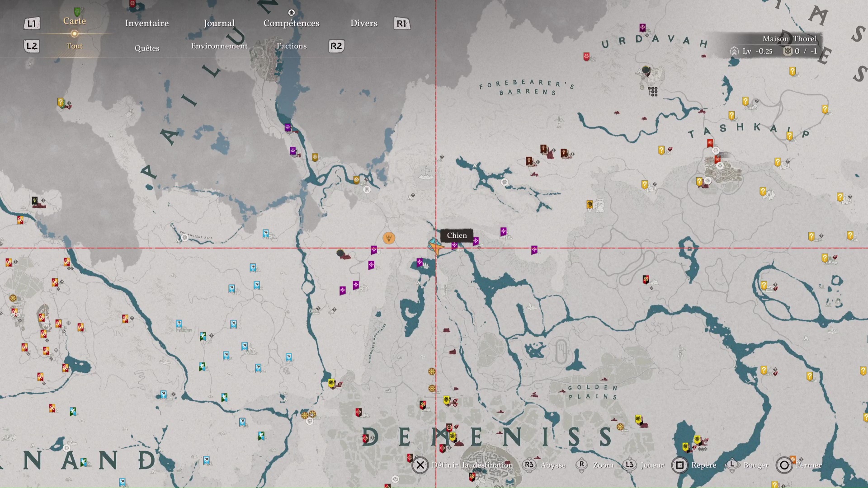Click the purple banner above the Urdavah label
This screenshot has height=488, width=868.
(x=642, y=28)
